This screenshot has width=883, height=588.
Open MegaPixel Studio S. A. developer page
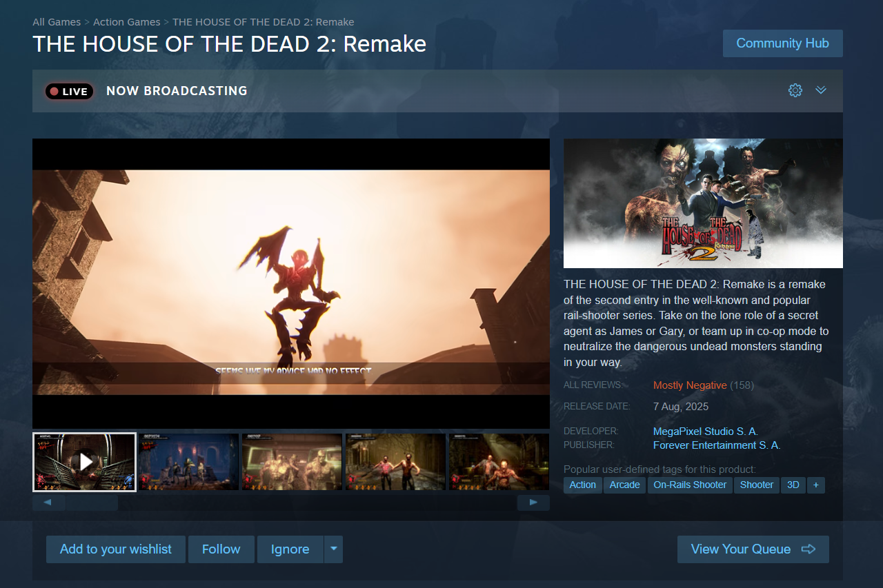tap(706, 432)
